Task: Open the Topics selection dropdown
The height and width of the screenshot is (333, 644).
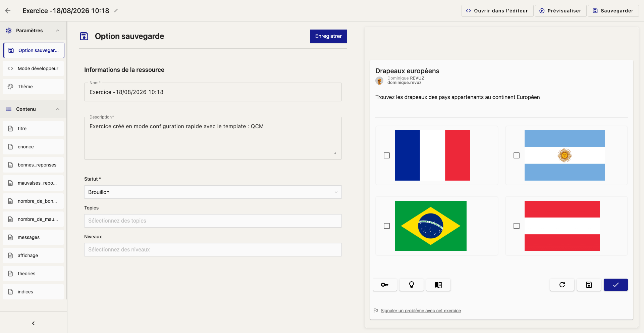Action: [x=213, y=221]
